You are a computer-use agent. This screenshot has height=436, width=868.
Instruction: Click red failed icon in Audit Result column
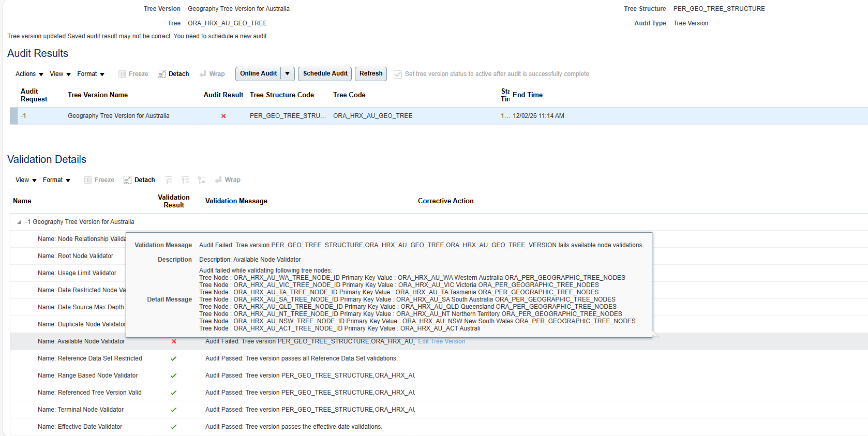223,116
